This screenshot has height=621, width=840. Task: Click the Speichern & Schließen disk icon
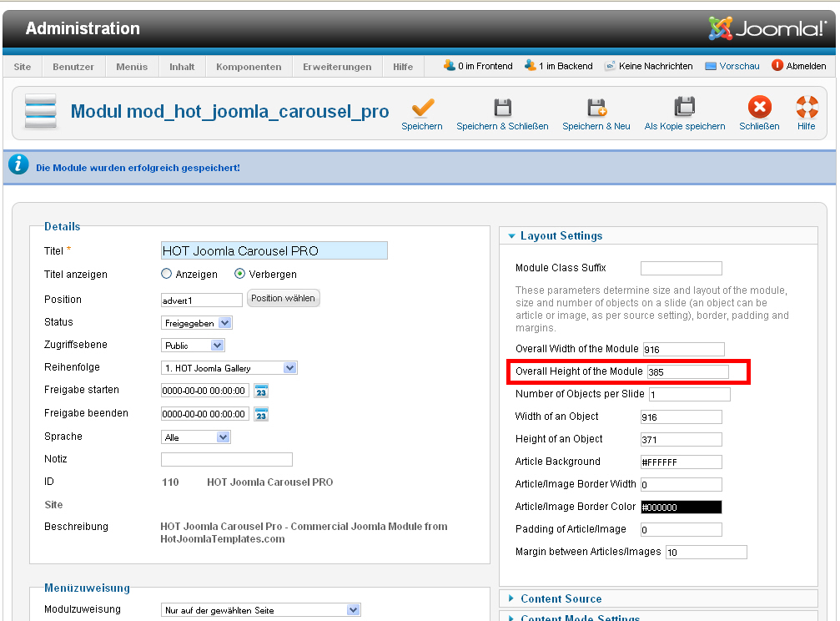click(502, 107)
